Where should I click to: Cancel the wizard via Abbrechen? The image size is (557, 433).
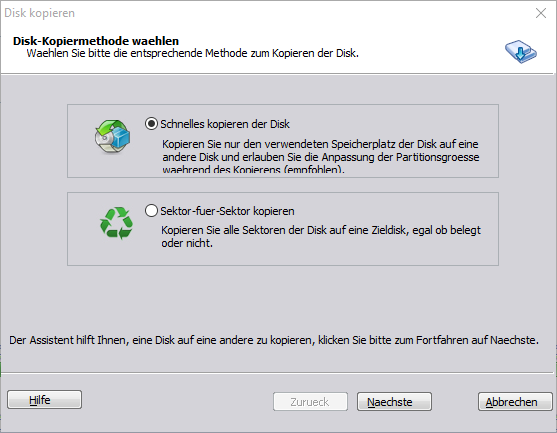[x=515, y=402]
